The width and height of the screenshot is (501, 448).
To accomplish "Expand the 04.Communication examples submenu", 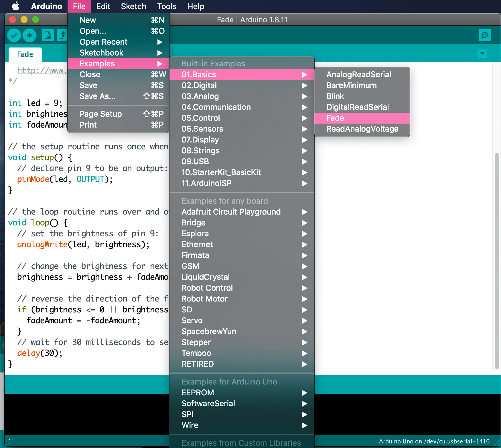I will (x=242, y=107).
